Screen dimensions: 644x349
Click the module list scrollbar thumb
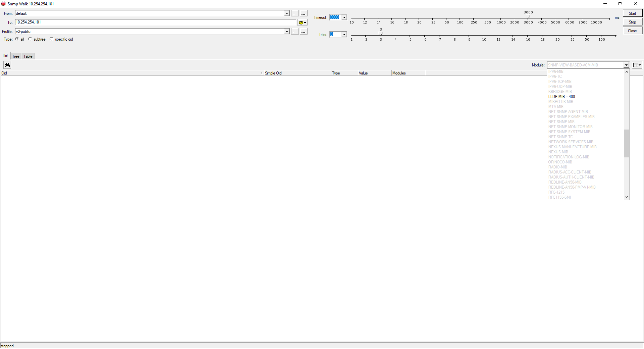(x=627, y=143)
